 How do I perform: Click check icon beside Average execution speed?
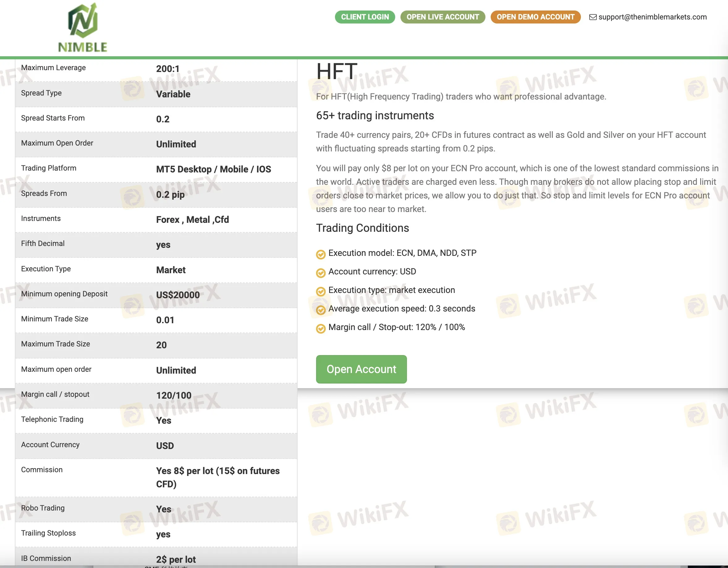point(320,310)
